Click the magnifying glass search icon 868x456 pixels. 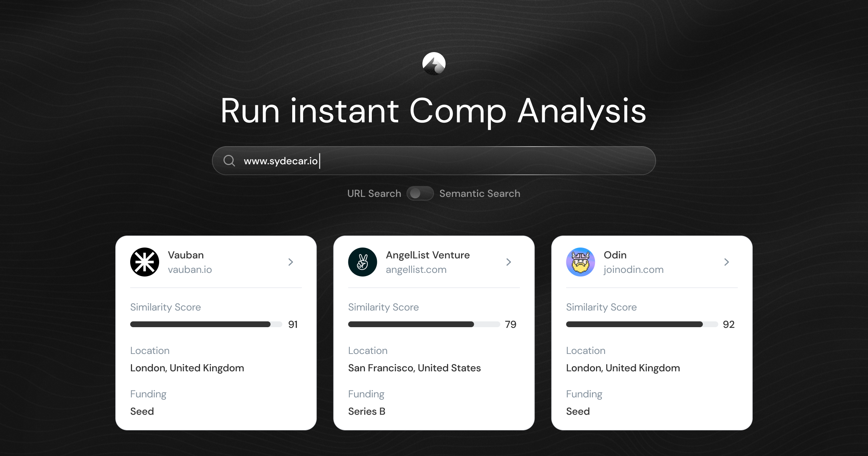(230, 160)
